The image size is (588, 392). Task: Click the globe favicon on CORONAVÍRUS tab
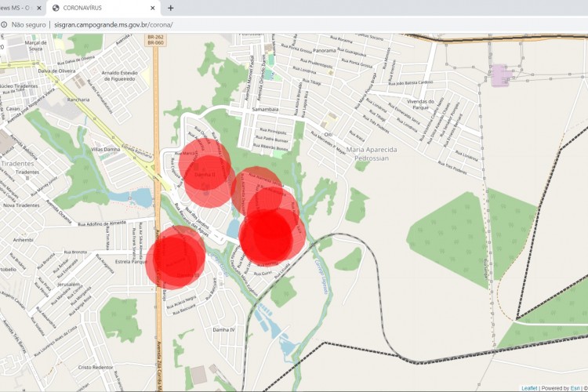[56, 8]
